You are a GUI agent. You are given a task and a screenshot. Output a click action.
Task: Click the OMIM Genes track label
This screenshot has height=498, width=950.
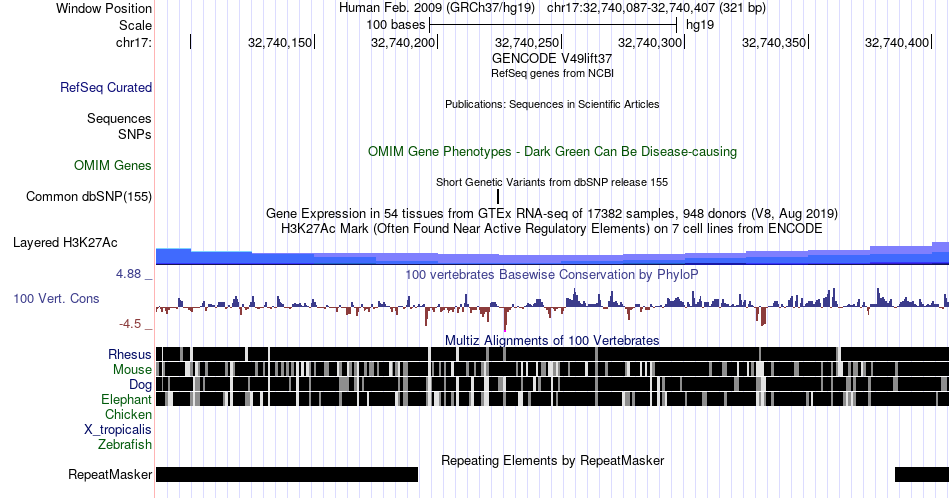click(113, 165)
